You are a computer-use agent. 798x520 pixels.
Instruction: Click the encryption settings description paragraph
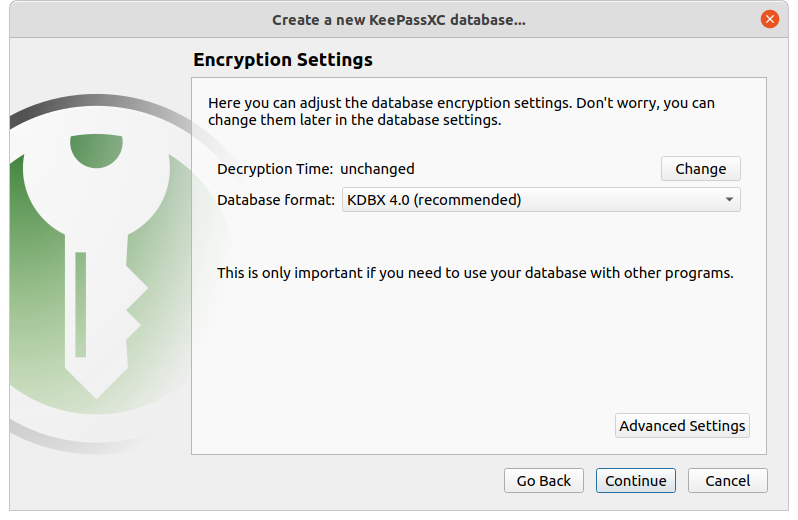tap(461, 111)
